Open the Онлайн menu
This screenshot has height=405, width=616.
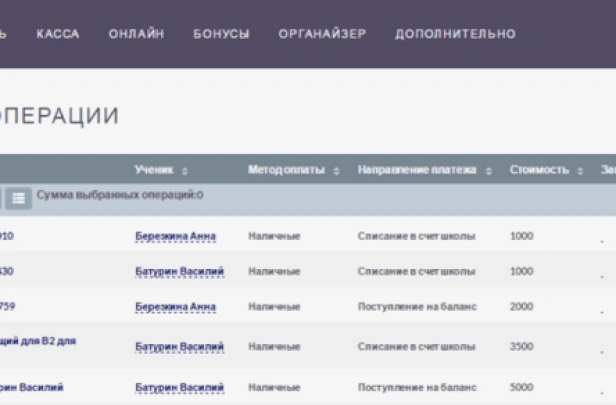click(136, 34)
